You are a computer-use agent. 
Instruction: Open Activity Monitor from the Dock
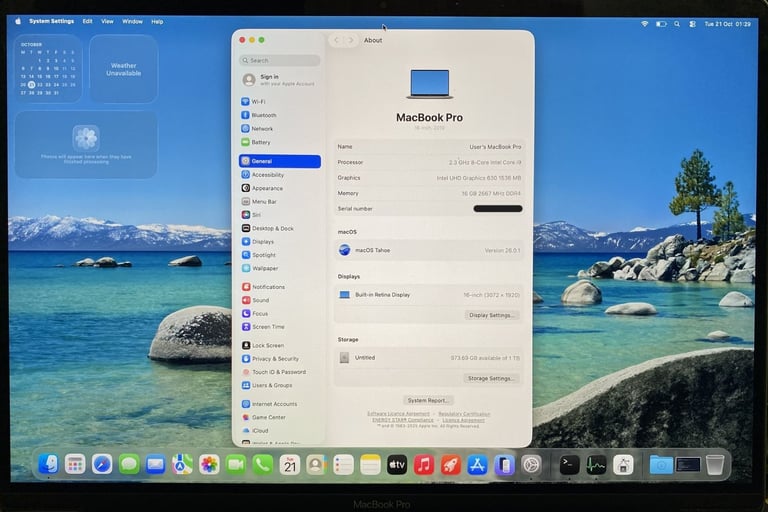596,464
